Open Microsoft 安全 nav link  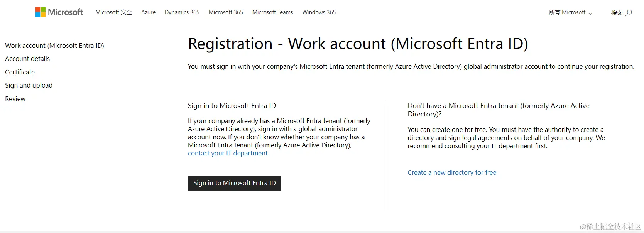(x=113, y=12)
